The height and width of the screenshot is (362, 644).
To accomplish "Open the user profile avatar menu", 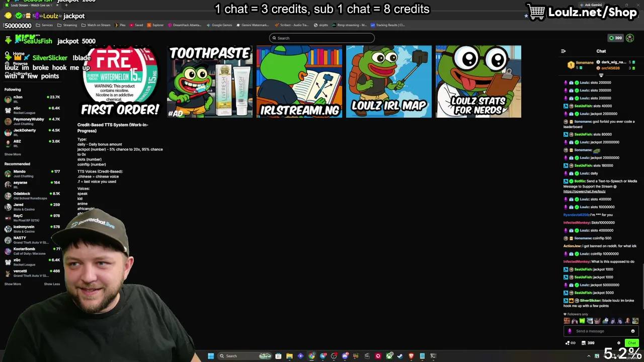I will [630, 38].
